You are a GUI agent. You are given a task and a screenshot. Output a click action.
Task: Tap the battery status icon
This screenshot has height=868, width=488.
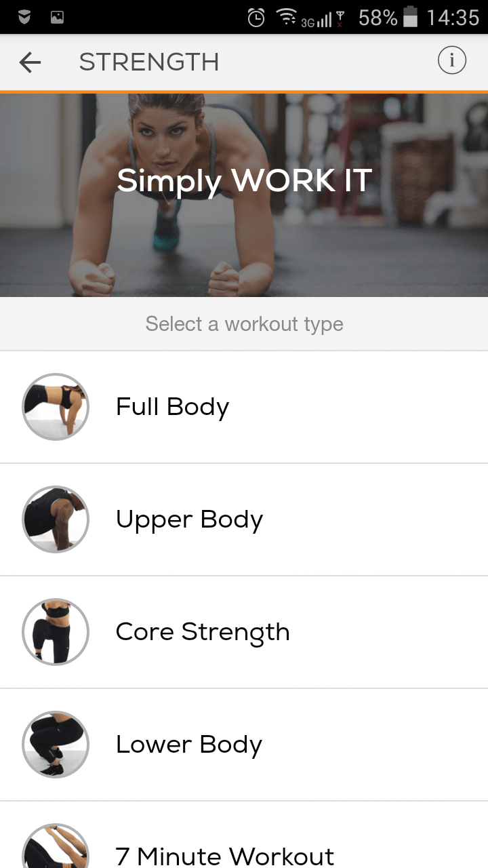410,18
